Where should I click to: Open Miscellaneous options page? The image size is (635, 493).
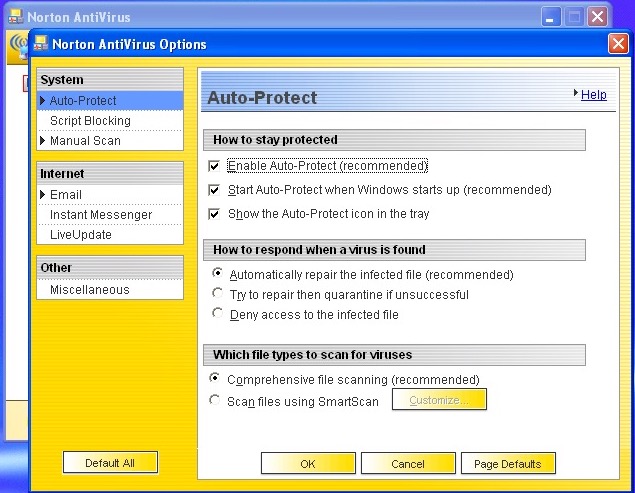89,290
